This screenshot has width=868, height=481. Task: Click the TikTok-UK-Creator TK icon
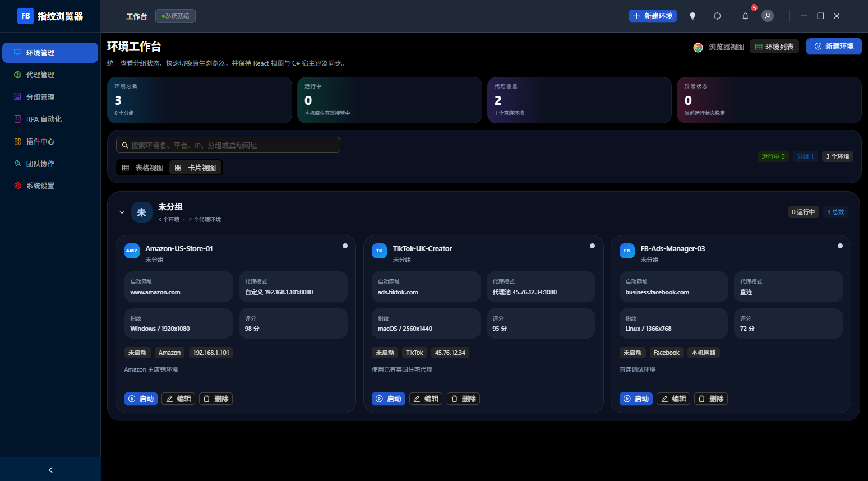(379, 251)
